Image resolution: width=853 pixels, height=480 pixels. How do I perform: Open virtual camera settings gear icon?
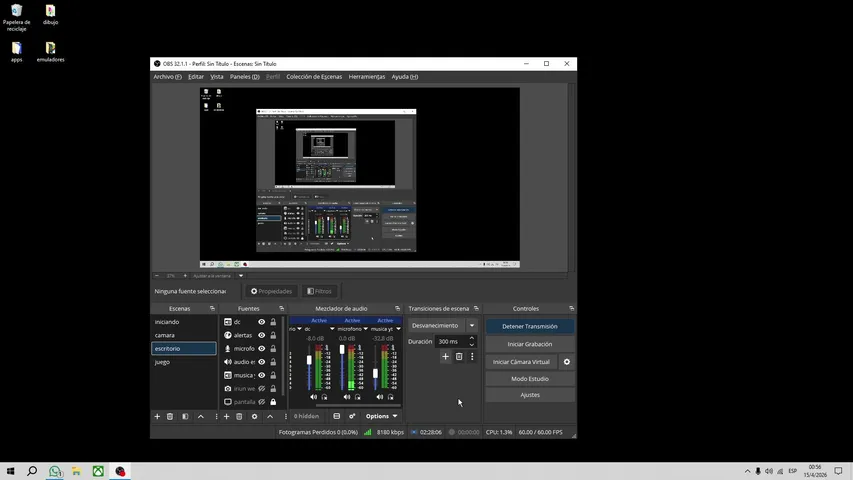[567, 362]
